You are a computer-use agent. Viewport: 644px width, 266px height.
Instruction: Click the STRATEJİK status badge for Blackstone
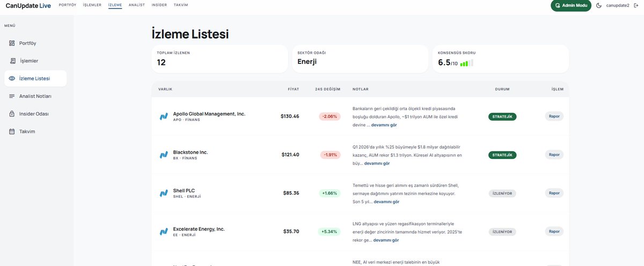502,155
